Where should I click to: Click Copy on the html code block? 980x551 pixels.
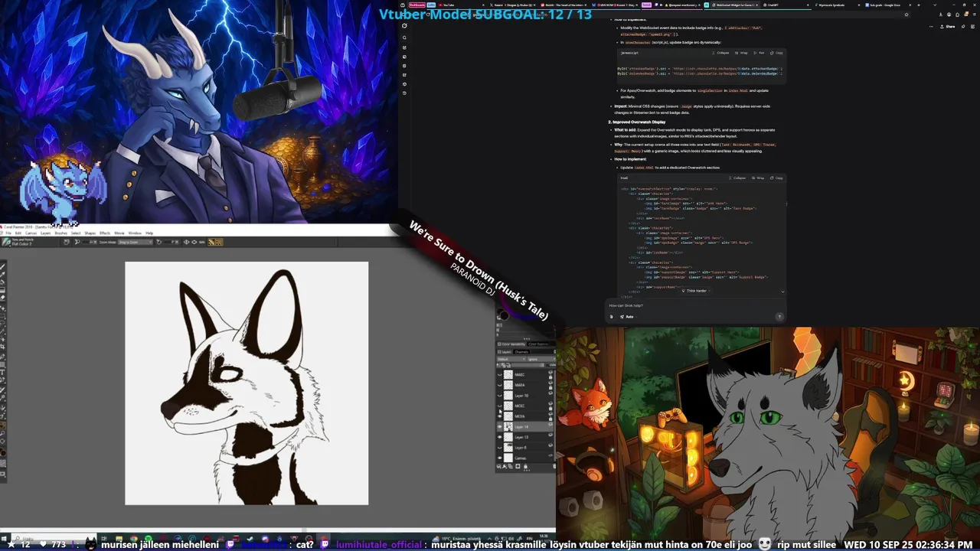pos(776,178)
